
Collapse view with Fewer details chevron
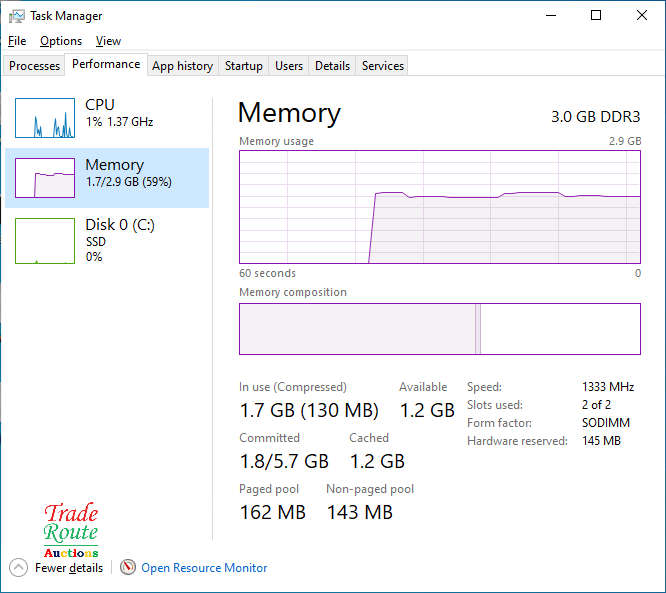pos(18,567)
